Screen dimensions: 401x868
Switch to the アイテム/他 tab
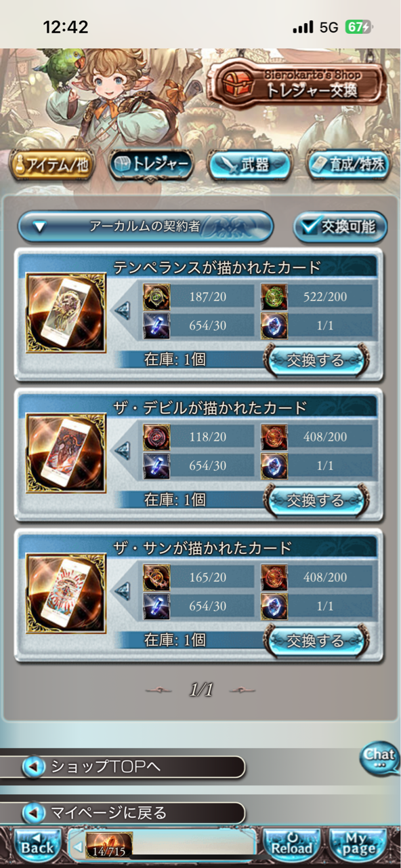point(51,165)
